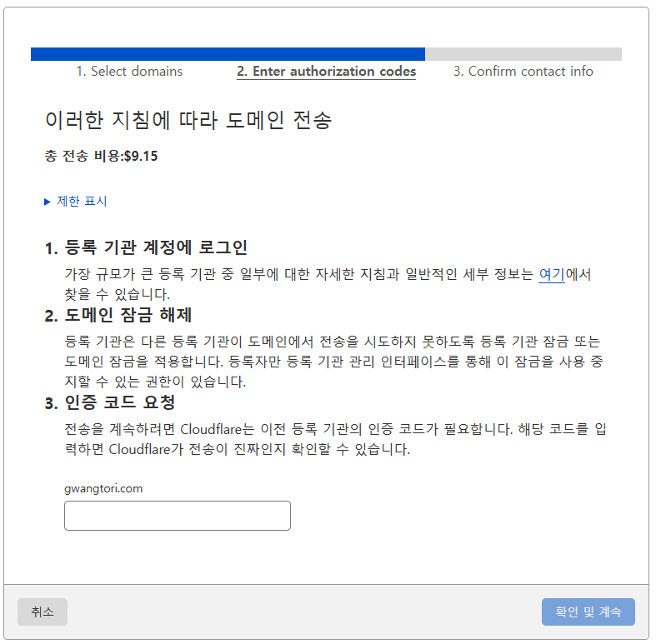Viewport: 656px width, 644px height.
Task: Click the gwangtori.com domain label
Action: point(103,488)
